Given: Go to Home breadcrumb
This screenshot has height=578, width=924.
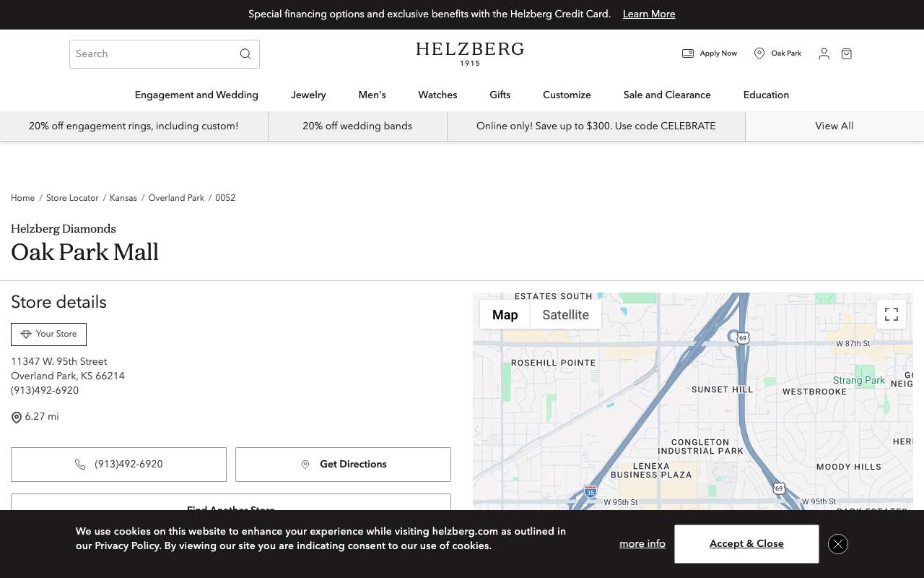Looking at the screenshot, I should point(22,198).
